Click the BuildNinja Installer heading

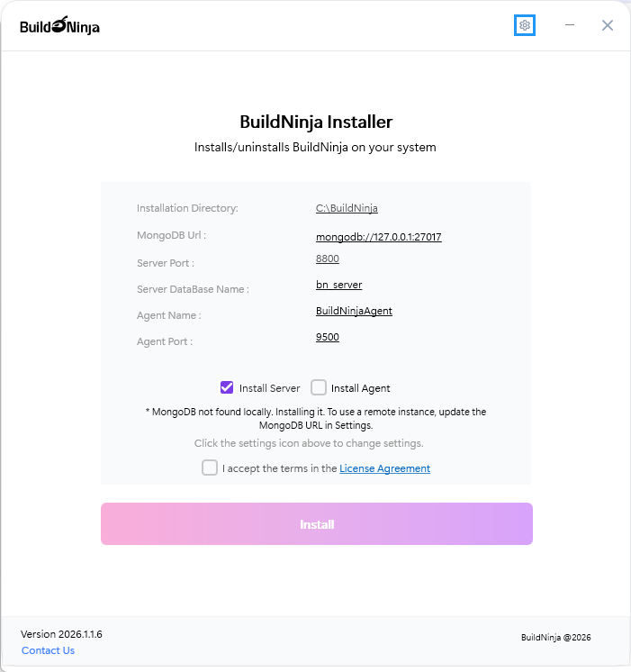[316, 123]
